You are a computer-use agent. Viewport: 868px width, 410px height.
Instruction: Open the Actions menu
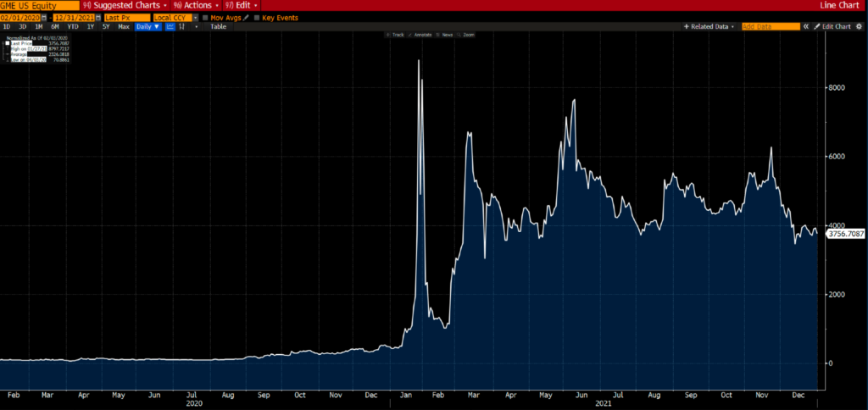[196, 5]
